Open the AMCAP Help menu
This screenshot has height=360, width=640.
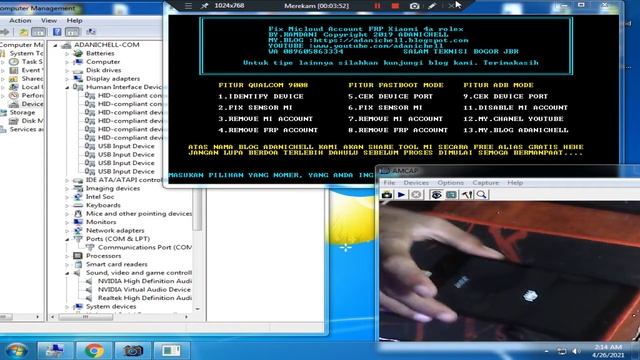pyautogui.click(x=515, y=183)
